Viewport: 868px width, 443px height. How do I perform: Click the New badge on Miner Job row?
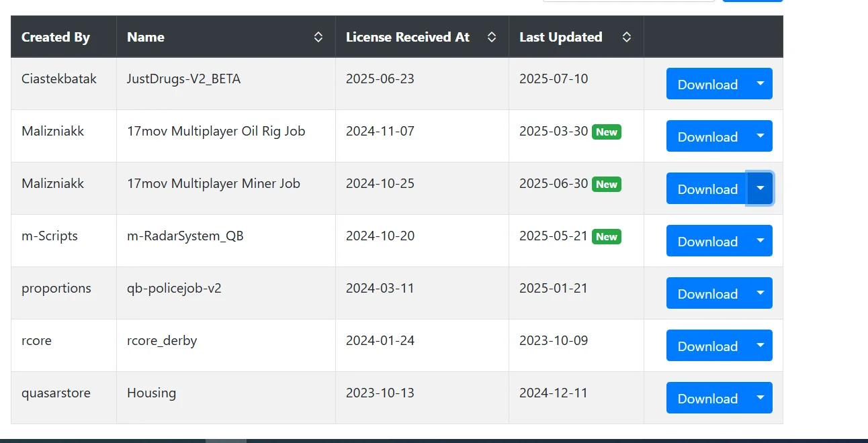click(x=607, y=185)
